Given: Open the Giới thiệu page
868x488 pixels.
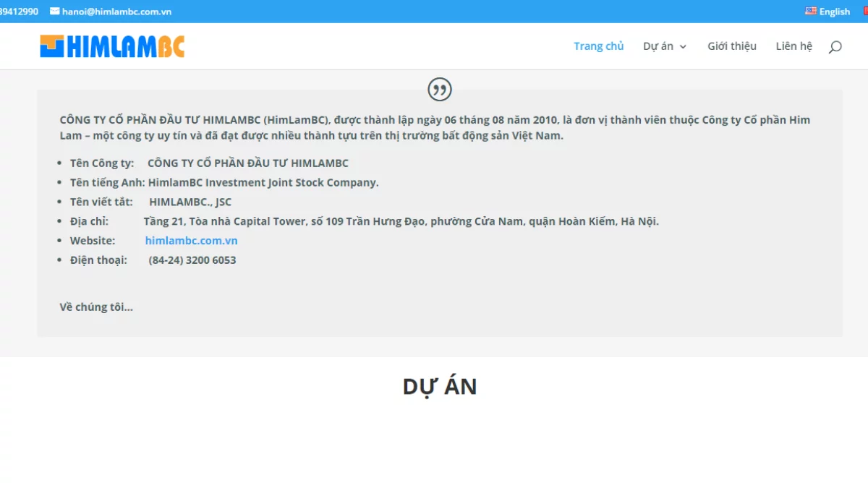Looking at the screenshot, I should point(731,46).
